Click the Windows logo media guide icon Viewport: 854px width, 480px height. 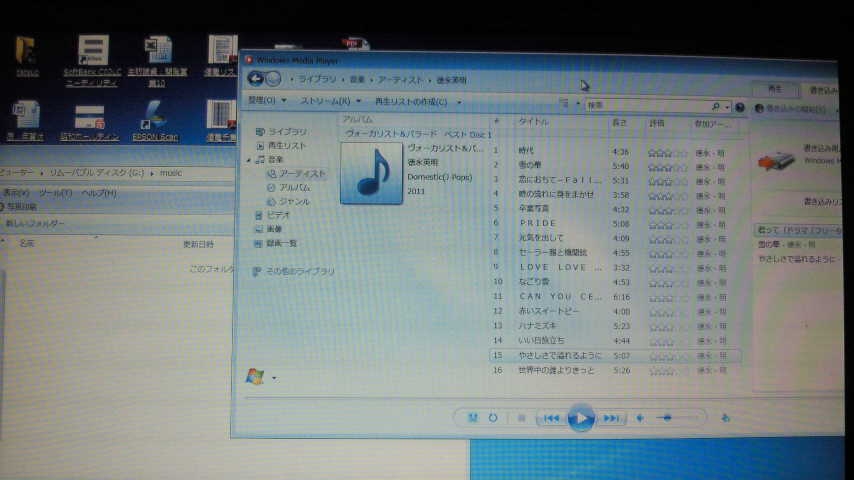pyautogui.click(x=254, y=376)
